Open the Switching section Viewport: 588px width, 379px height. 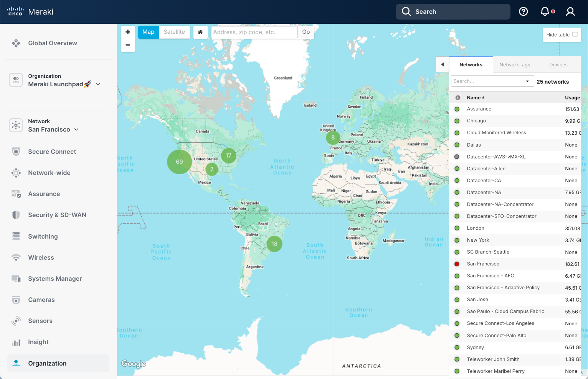[43, 236]
